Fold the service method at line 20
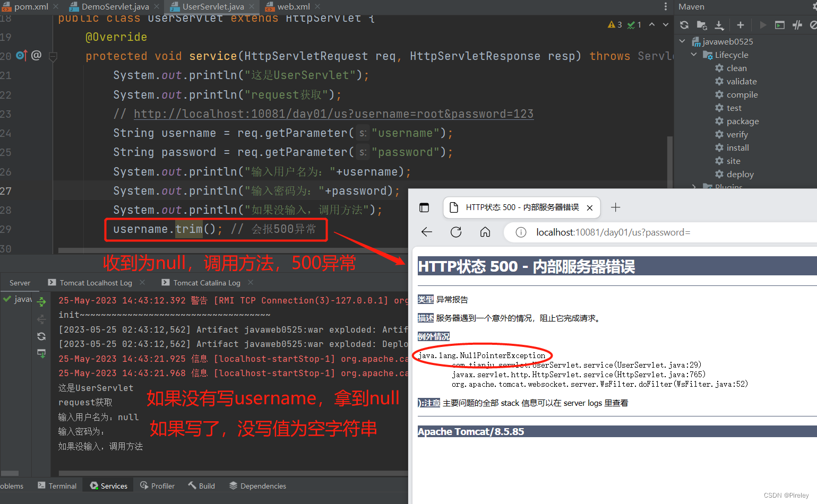The image size is (817, 504). [53, 56]
